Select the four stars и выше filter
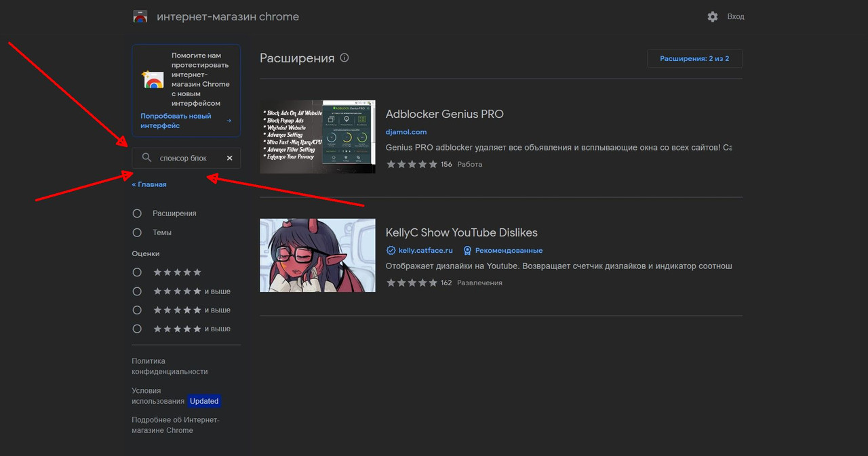This screenshot has width=868, height=456. click(x=137, y=291)
